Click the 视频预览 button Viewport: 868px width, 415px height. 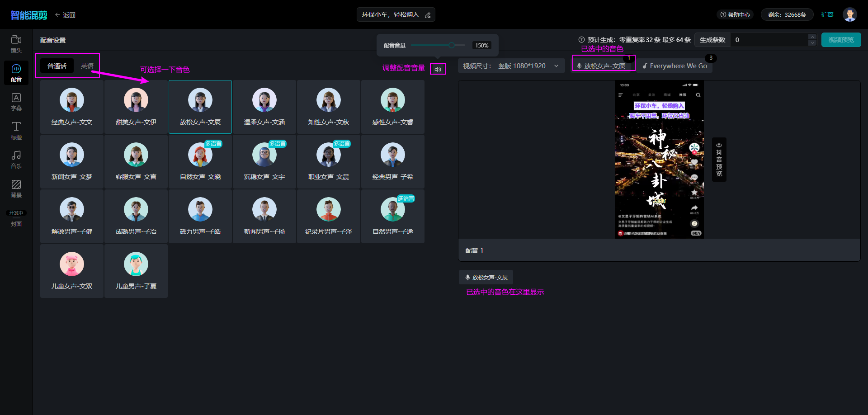tap(841, 40)
